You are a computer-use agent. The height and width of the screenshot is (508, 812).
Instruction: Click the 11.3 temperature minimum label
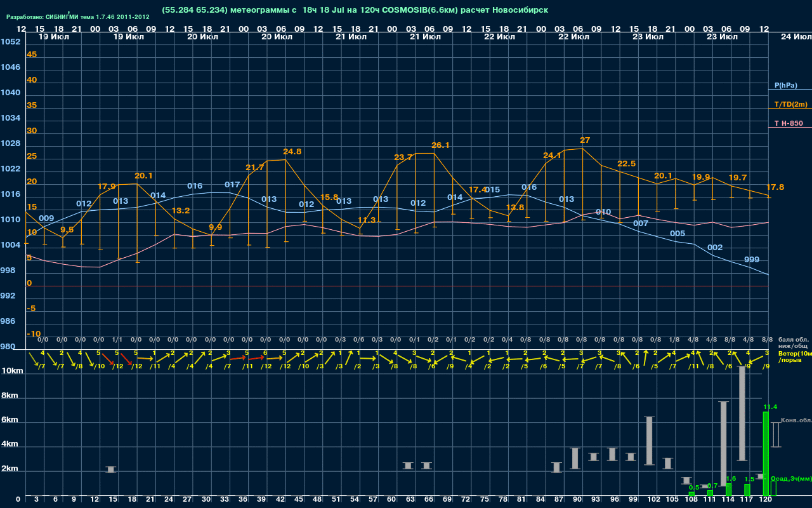click(367, 220)
